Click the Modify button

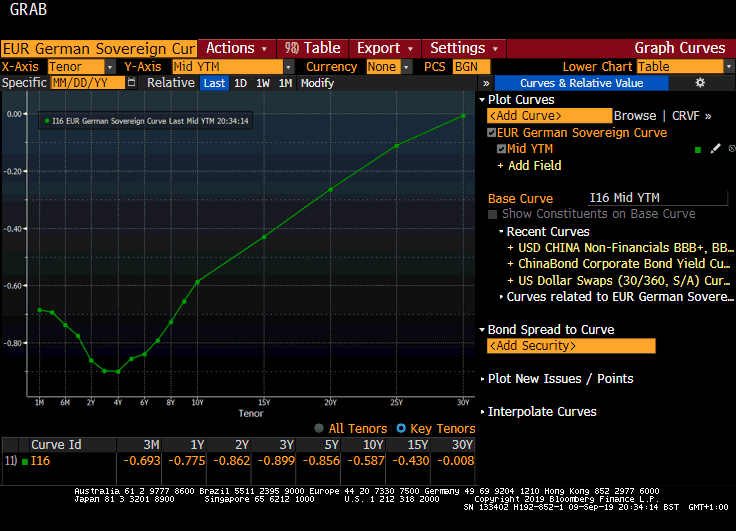[317, 83]
